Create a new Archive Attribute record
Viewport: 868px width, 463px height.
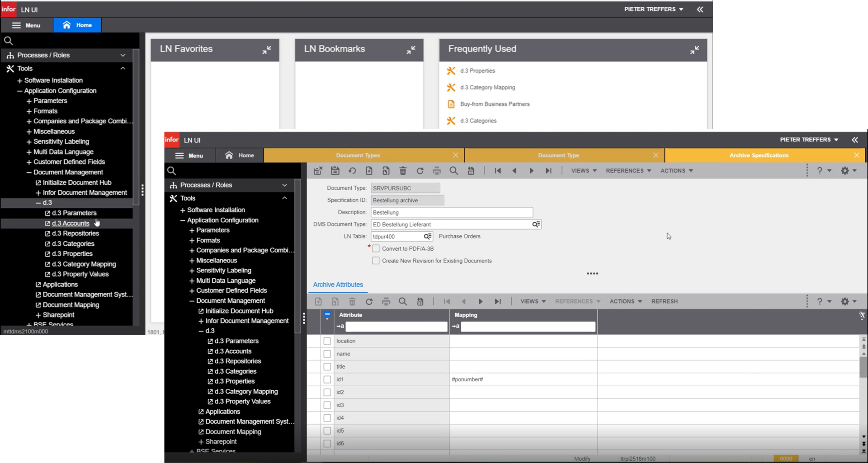[x=319, y=301]
